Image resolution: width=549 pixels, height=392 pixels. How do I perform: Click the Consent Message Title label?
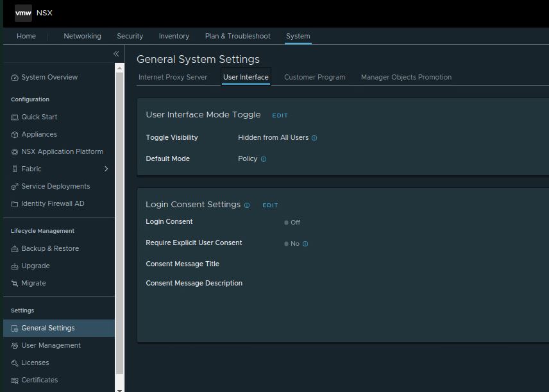(x=182, y=264)
